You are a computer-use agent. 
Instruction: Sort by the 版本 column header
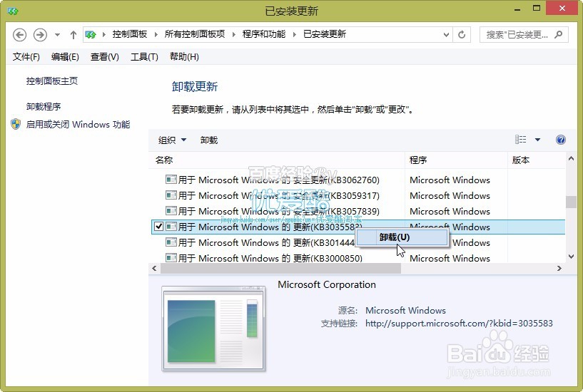coord(536,160)
